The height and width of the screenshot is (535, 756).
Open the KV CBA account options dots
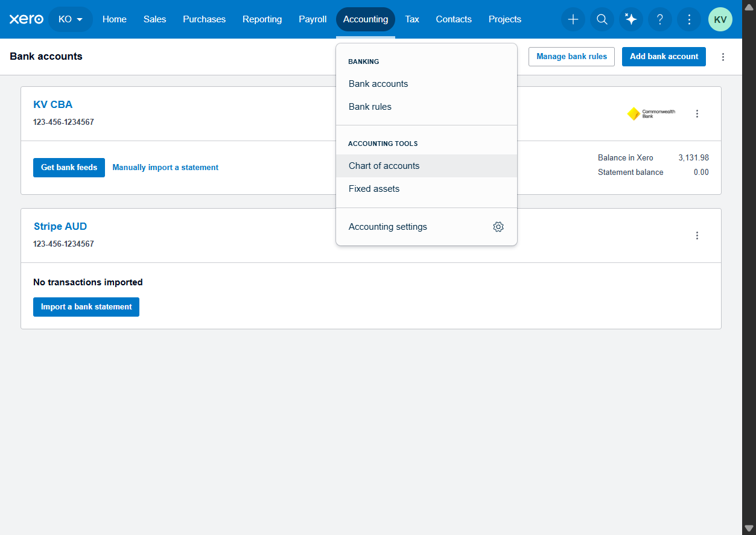pos(697,113)
